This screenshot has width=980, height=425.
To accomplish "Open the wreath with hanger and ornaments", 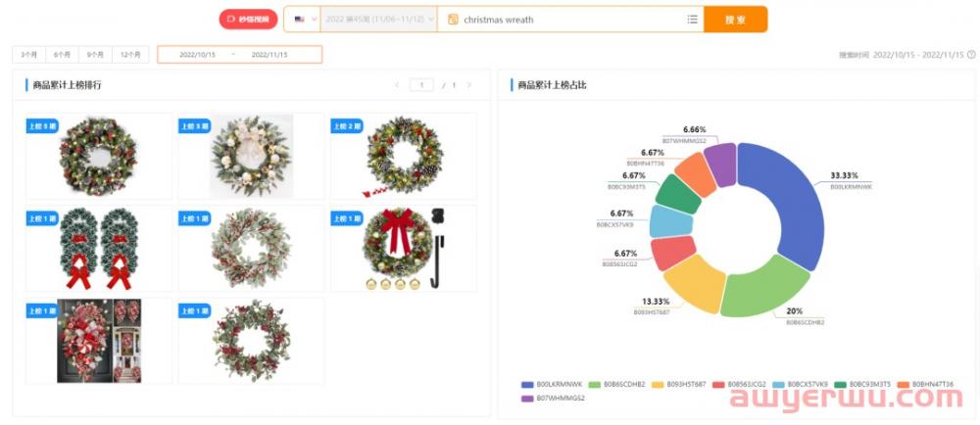I will 404,249.
